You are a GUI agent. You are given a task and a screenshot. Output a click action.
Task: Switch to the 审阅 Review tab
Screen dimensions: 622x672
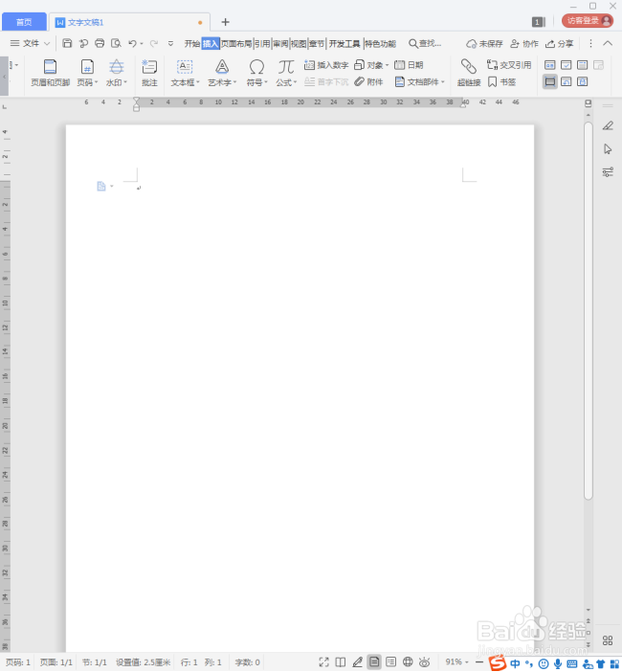(x=280, y=44)
